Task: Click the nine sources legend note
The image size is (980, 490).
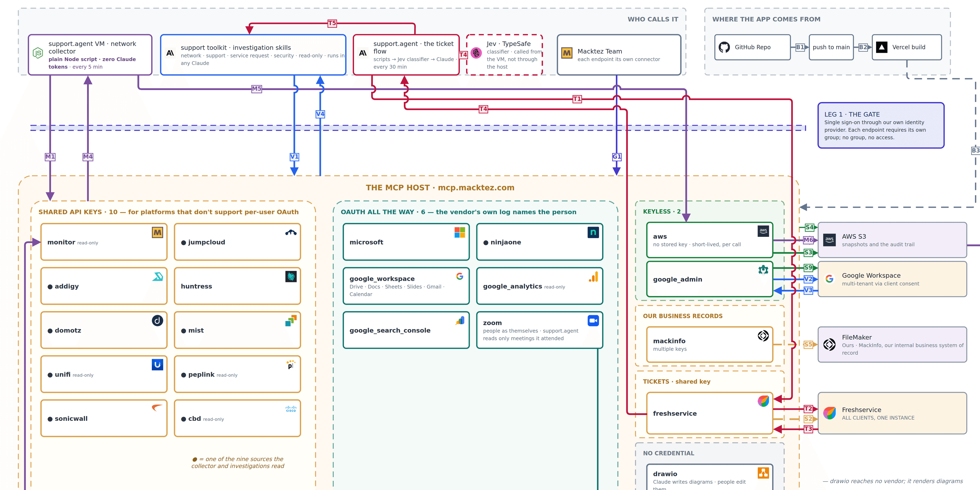Action: [x=238, y=463]
